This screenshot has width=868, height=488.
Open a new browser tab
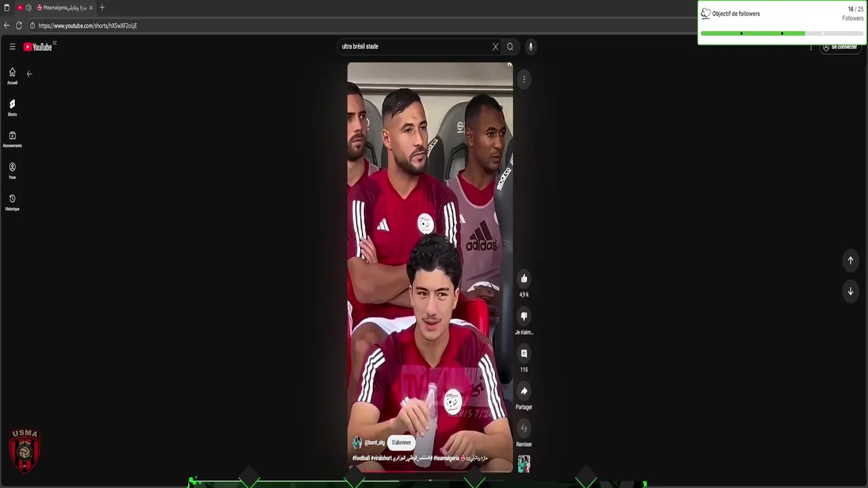click(x=102, y=7)
